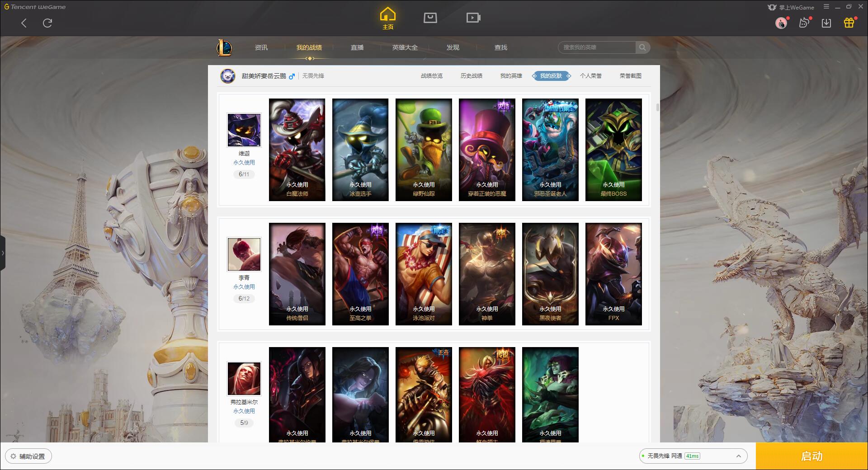Switch to the 发现 tab
Screen dimensions: 868x470
point(453,47)
